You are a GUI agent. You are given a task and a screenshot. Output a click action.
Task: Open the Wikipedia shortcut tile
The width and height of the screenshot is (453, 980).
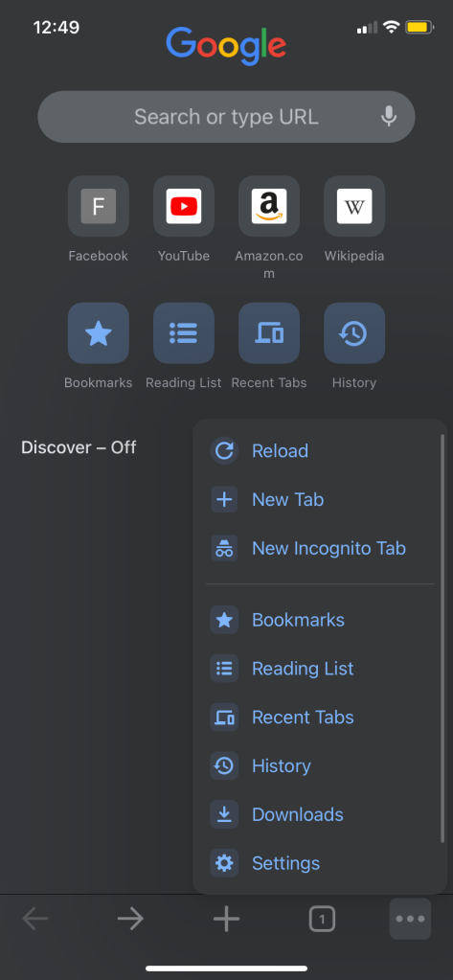[354, 206]
